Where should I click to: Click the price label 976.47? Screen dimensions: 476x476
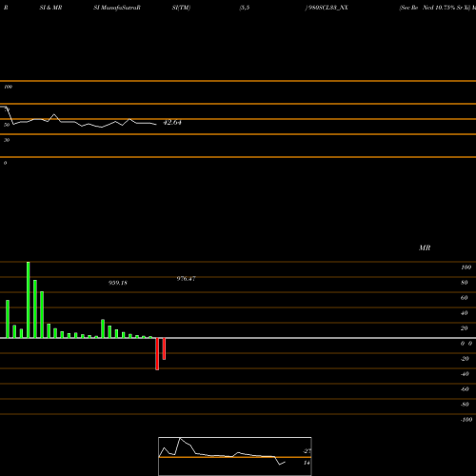click(186, 279)
